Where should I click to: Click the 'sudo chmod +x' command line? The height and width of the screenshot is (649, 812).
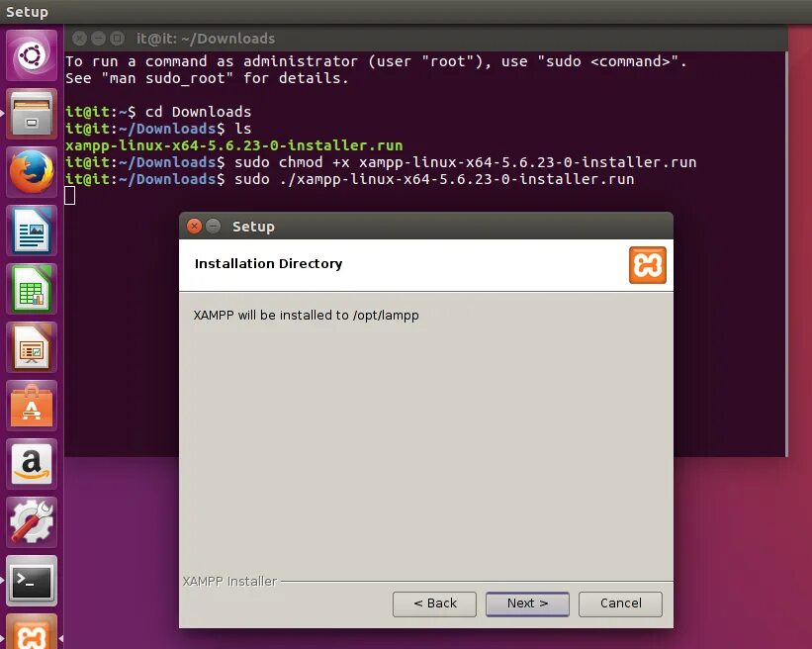click(381, 162)
